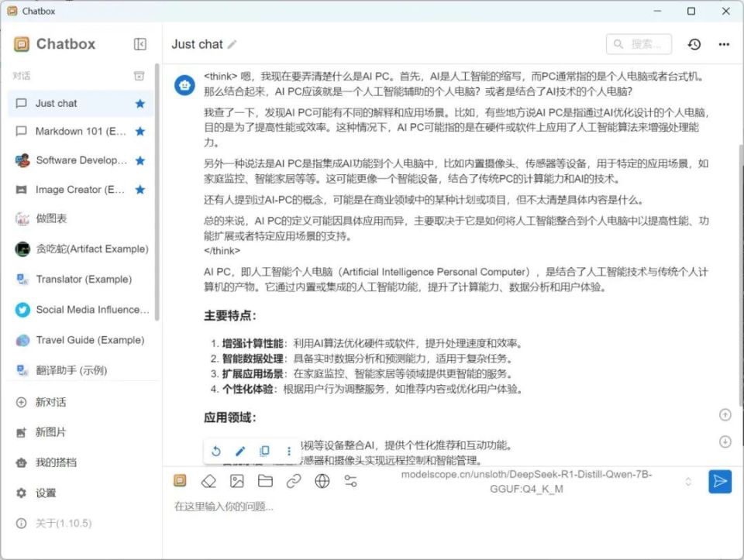Open the message's vertical dots menu
The height and width of the screenshot is (560, 744).
point(289,451)
